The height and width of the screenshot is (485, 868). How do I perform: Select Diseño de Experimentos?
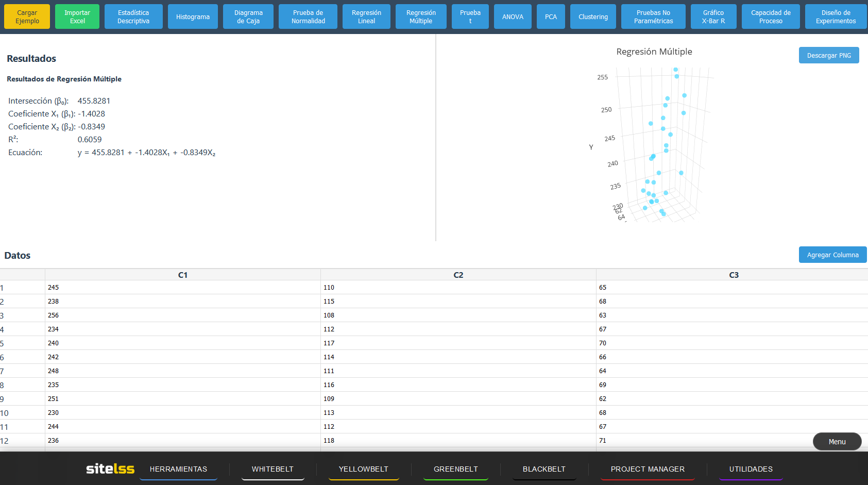836,16
